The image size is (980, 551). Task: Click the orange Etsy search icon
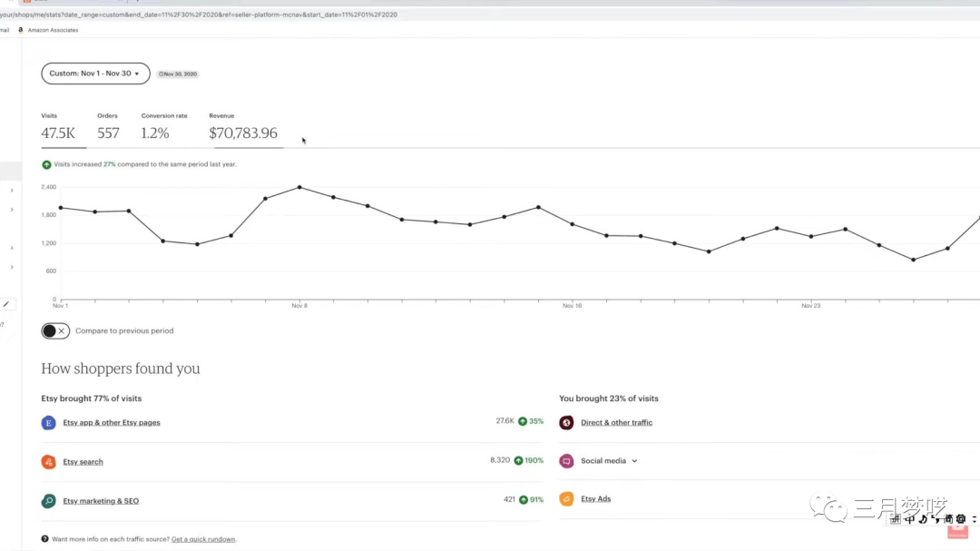[x=48, y=462]
